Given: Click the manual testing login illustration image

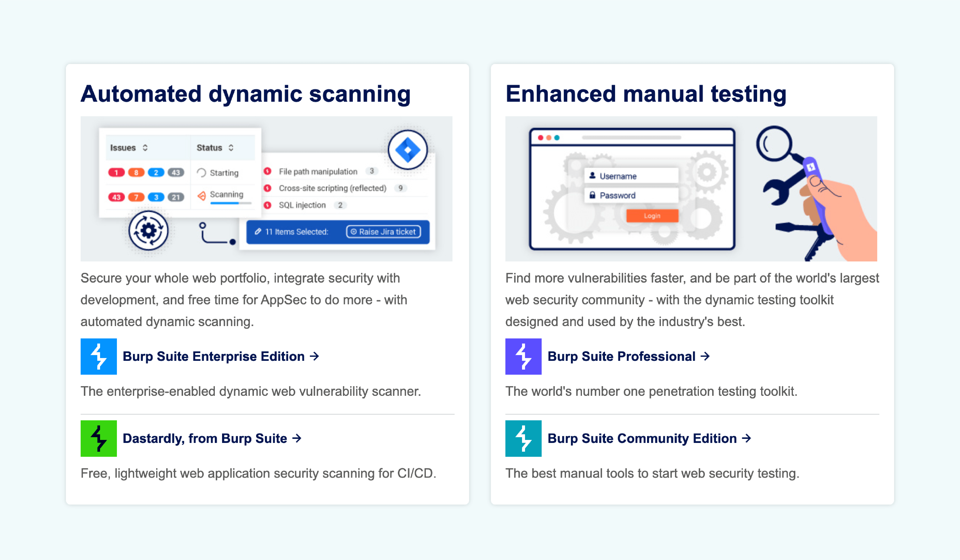Looking at the screenshot, I should click(691, 189).
